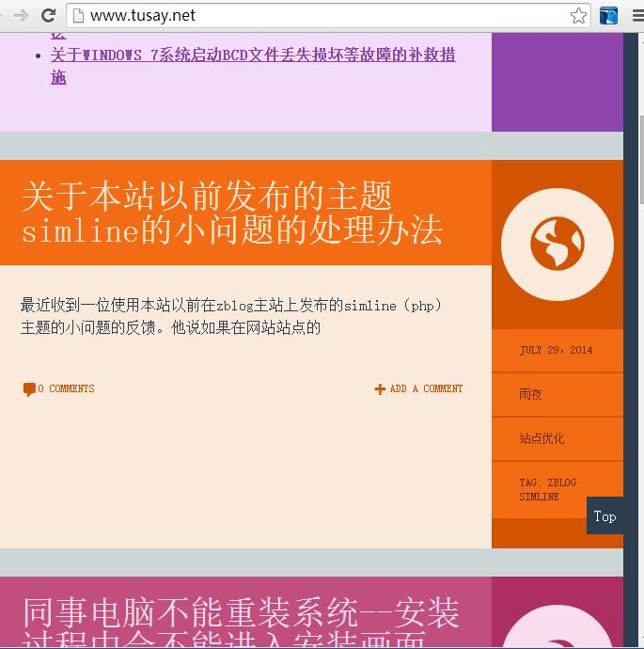Click the browser forward arrow

21,16
